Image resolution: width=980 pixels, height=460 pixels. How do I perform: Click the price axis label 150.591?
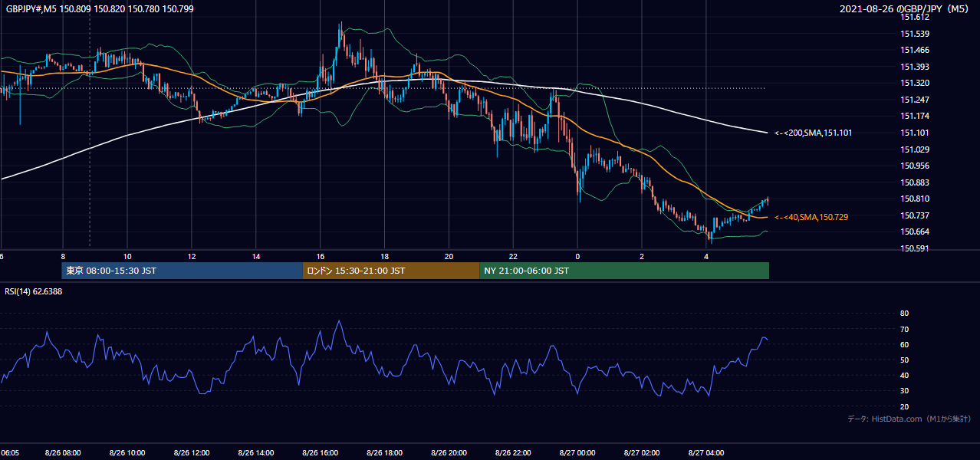tap(915, 248)
